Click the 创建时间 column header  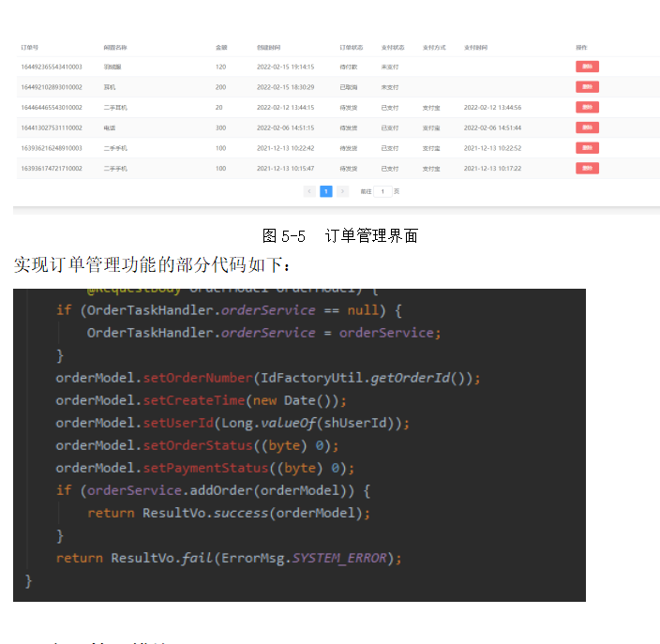[268, 48]
